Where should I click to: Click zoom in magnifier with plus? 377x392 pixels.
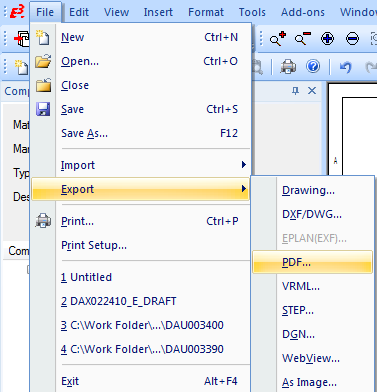coord(278,38)
